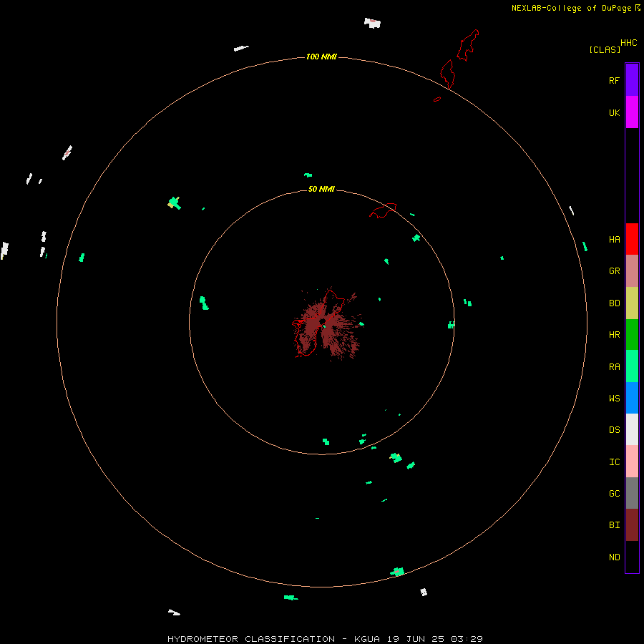644x644 pixels.
Task: Click the magenta UK color swatch
Action: 632,112
